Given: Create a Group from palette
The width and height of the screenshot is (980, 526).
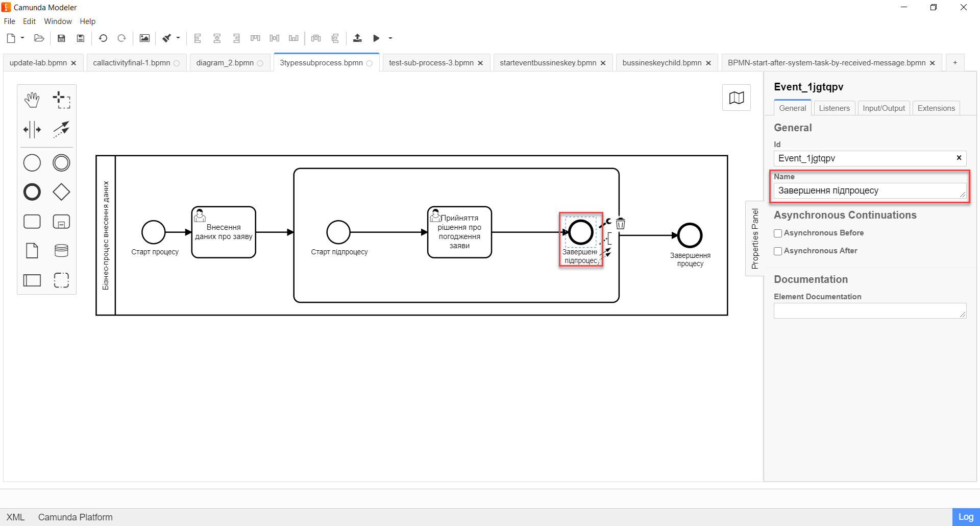Looking at the screenshot, I should 61,280.
